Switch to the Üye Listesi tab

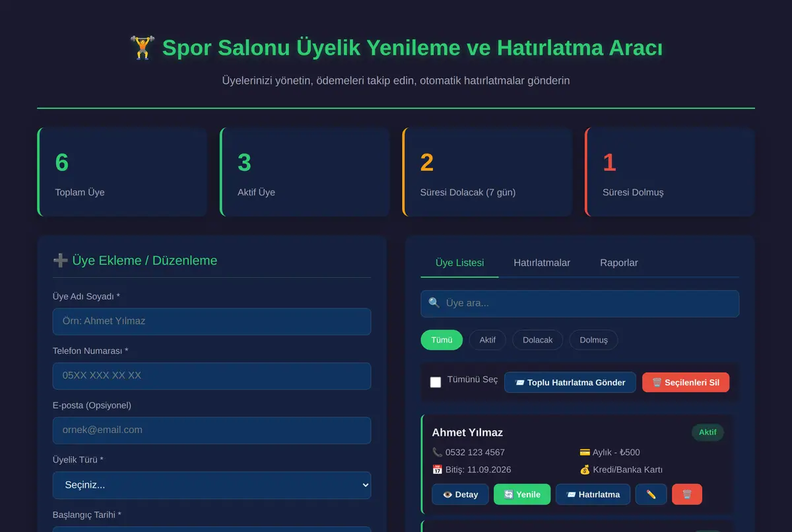[459, 263]
